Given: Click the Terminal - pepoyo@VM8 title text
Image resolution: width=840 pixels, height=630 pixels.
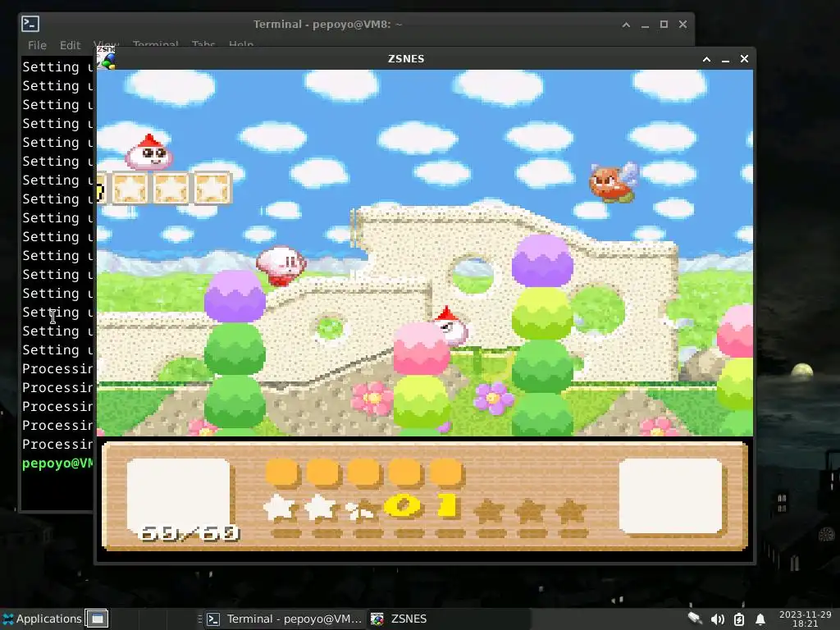Looking at the screenshot, I should point(328,25).
